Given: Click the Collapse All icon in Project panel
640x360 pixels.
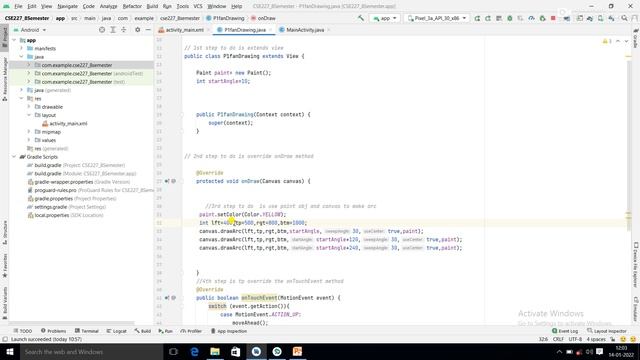Looking at the screenshot, I should point(124,30).
